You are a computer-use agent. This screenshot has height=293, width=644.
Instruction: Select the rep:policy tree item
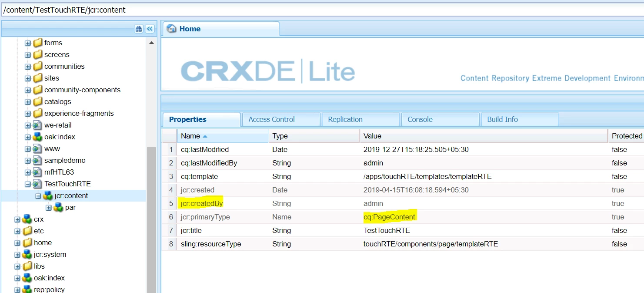[x=49, y=290]
